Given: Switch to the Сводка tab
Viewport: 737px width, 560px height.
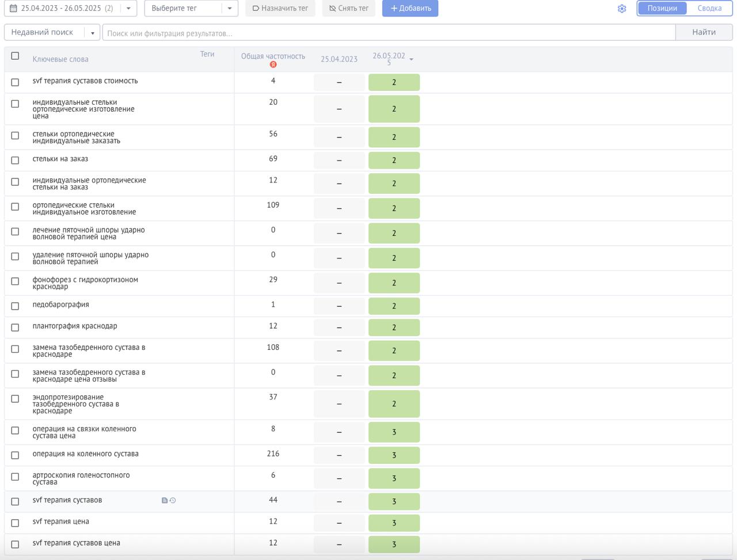Looking at the screenshot, I should [709, 9].
